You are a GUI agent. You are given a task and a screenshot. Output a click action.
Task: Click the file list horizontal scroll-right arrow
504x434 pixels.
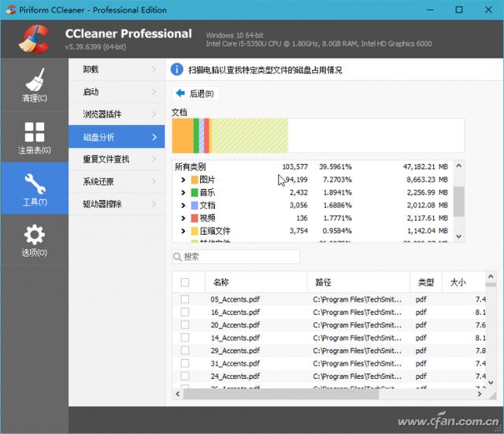pyautogui.click(x=480, y=394)
